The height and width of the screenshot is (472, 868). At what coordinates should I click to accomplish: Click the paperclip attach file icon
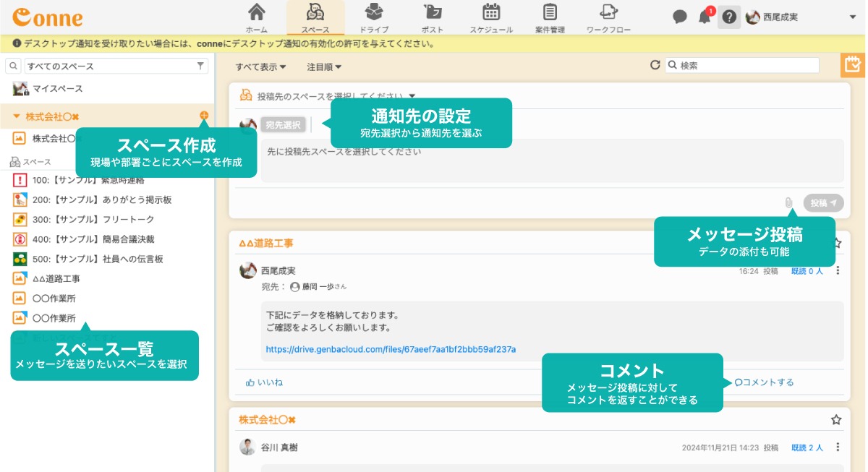788,203
